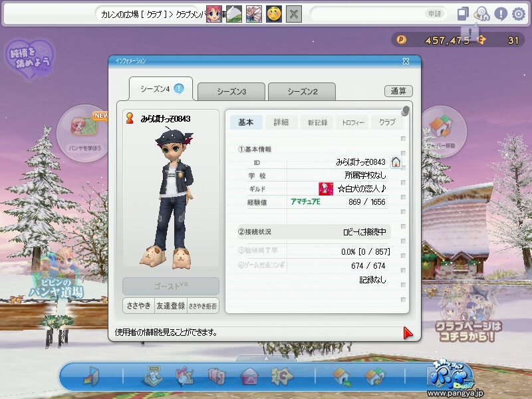
Task: Click the アマチュアE rank text
Action: pyautogui.click(x=305, y=201)
